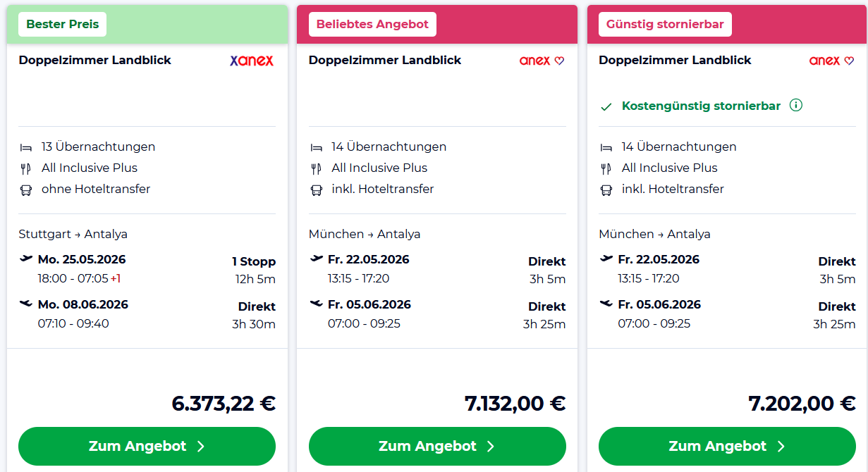Select the Günstig stornierbar badge
Screen dimensions: 868x472
click(x=665, y=25)
